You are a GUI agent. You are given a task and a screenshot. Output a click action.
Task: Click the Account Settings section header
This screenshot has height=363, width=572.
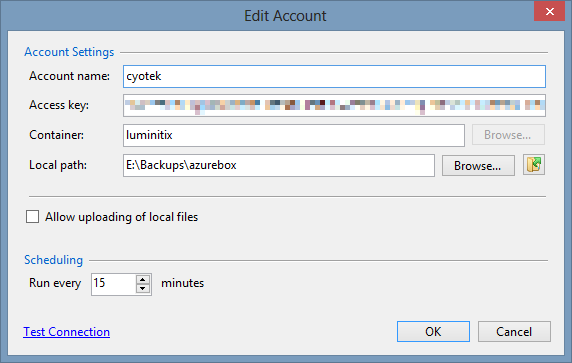[x=69, y=52]
